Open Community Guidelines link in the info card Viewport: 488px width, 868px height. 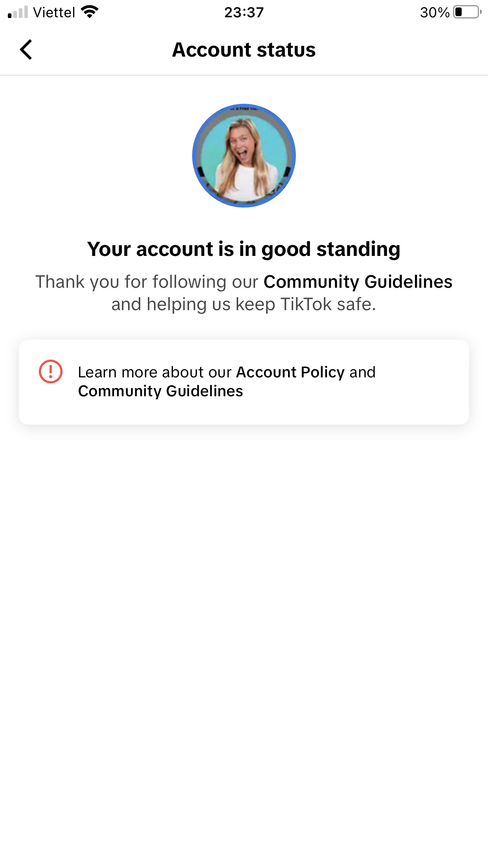tap(161, 391)
